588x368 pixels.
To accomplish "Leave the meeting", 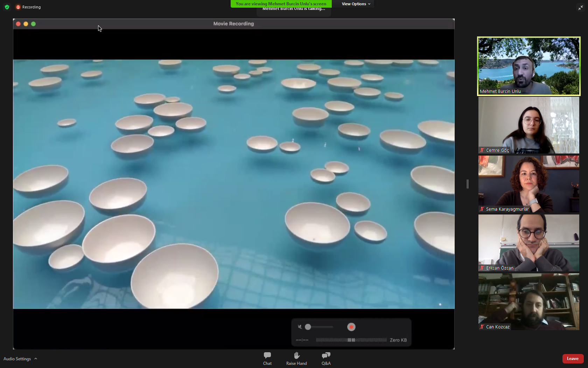I will coord(573,359).
